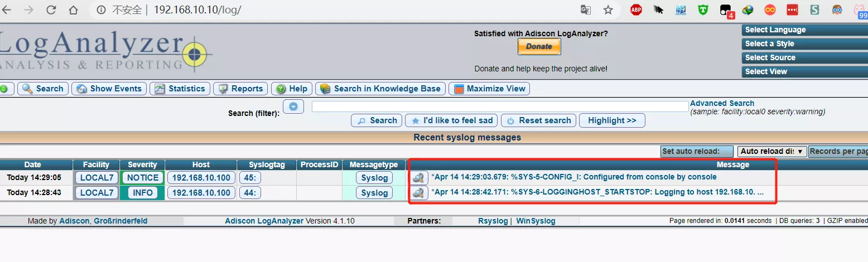Image resolution: width=868 pixels, height=262 pixels.
Task: Click inside the search filter text field
Action: point(500,106)
